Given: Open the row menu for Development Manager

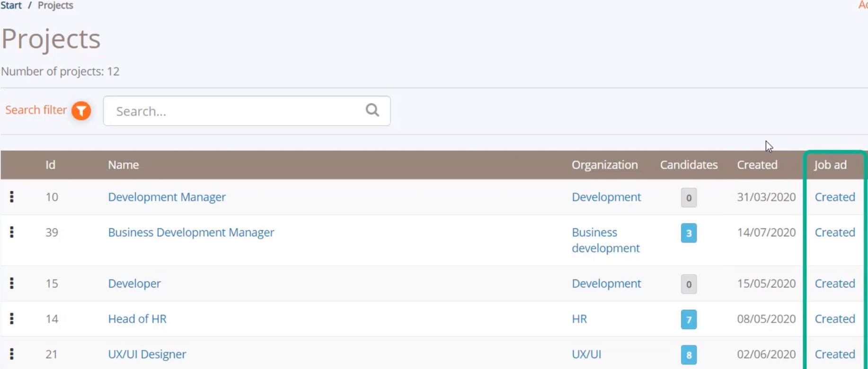Looking at the screenshot, I should coord(12,197).
